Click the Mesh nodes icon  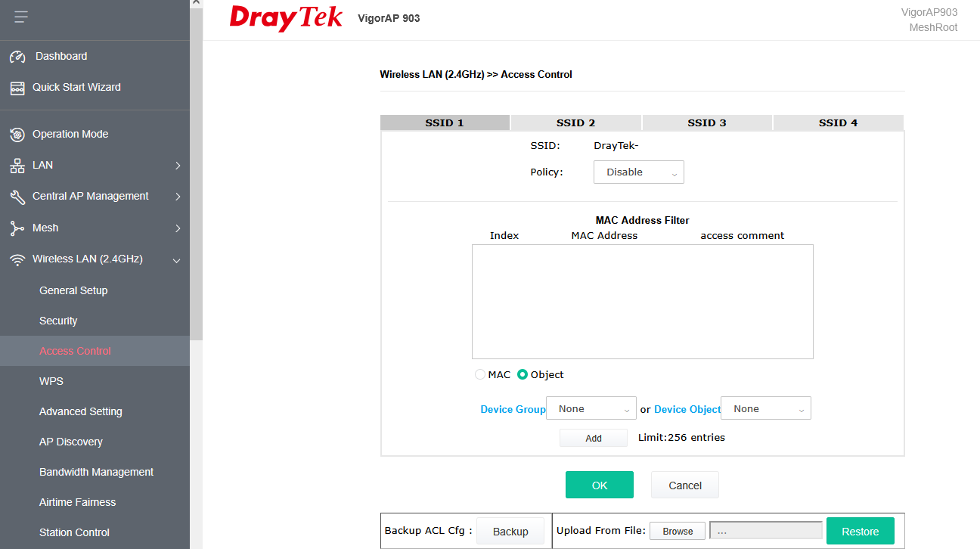pyautogui.click(x=17, y=228)
